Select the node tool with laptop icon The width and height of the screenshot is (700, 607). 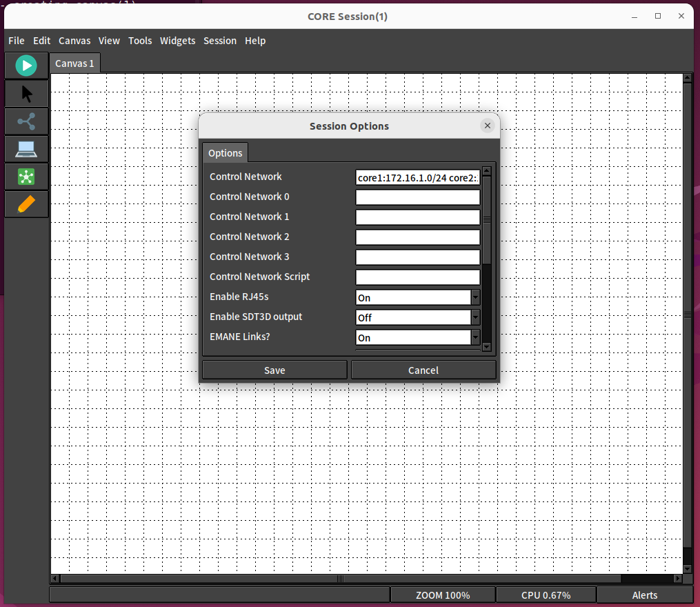click(26, 149)
